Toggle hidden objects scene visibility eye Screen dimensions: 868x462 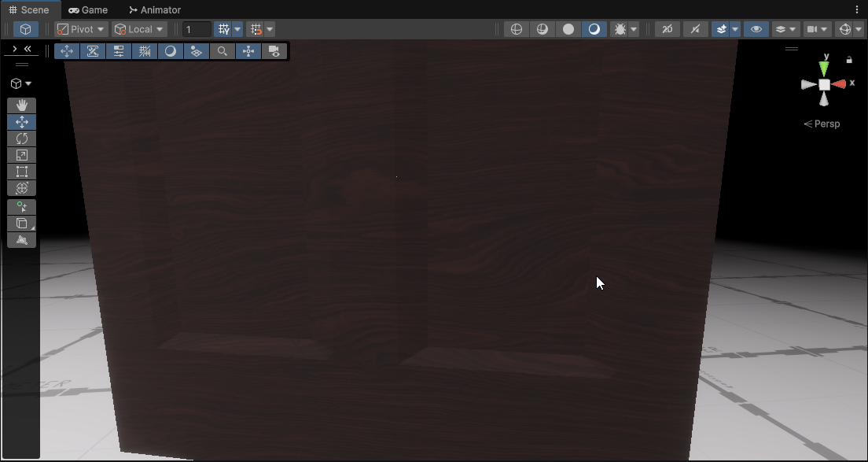pos(756,29)
